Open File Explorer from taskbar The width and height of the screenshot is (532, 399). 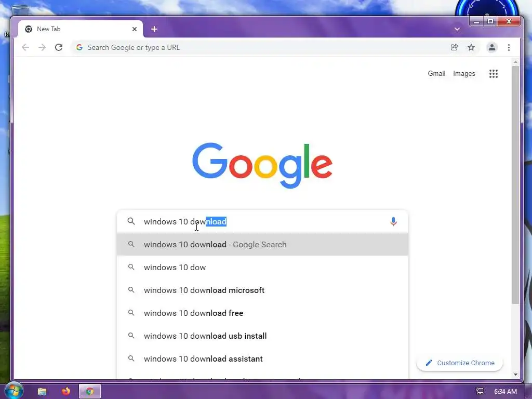(x=42, y=392)
